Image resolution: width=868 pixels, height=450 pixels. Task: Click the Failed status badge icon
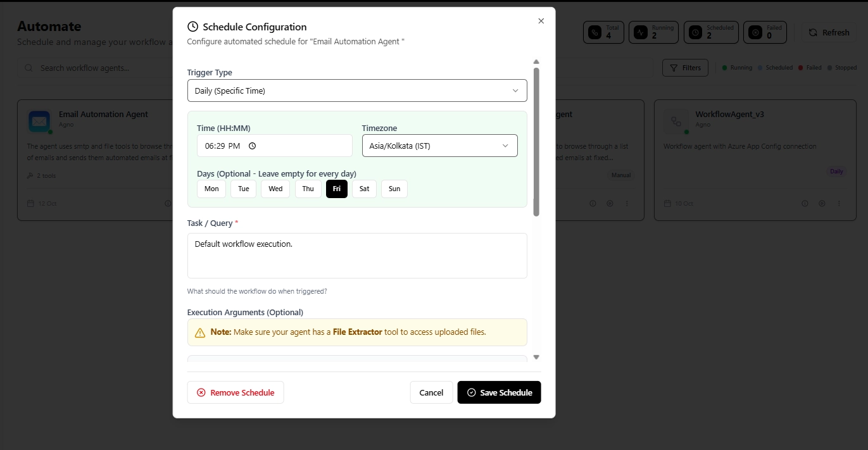click(x=755, y=32)
